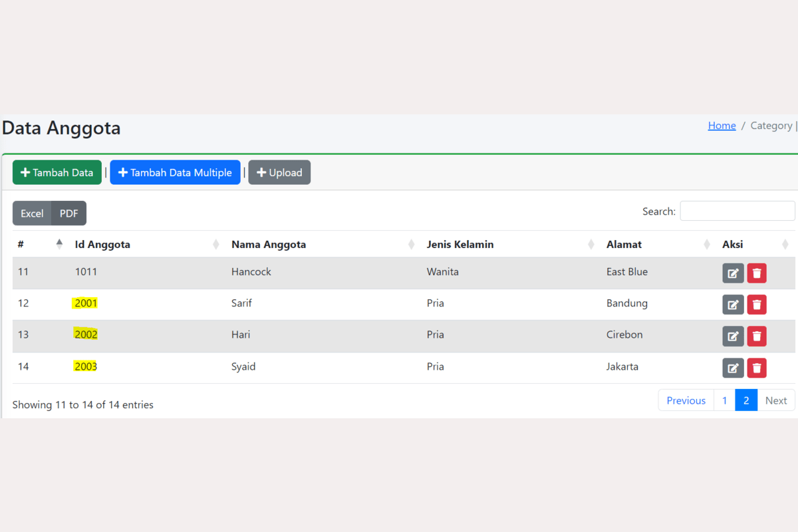Sort by Jenis Kelamin column
Image resolution: width=798 pixels, height=532 pixels.
[460, 245]
